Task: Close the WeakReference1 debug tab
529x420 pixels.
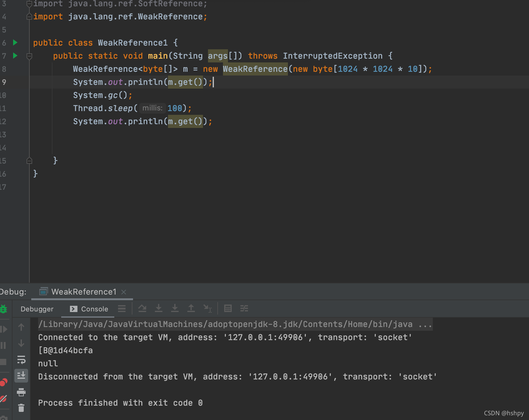Action: [x=124, y=292]
